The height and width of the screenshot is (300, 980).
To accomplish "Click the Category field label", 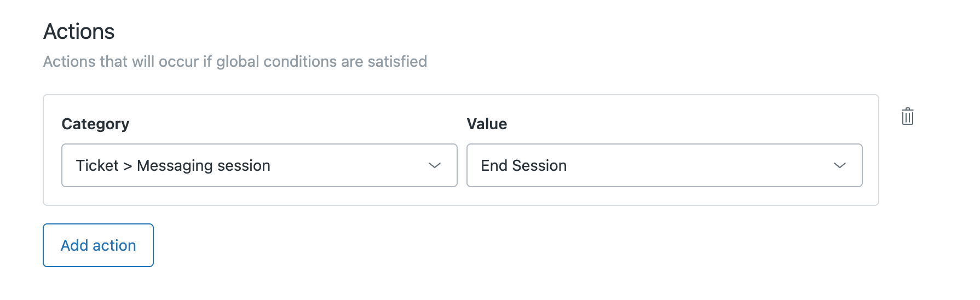I will point(95,124).
